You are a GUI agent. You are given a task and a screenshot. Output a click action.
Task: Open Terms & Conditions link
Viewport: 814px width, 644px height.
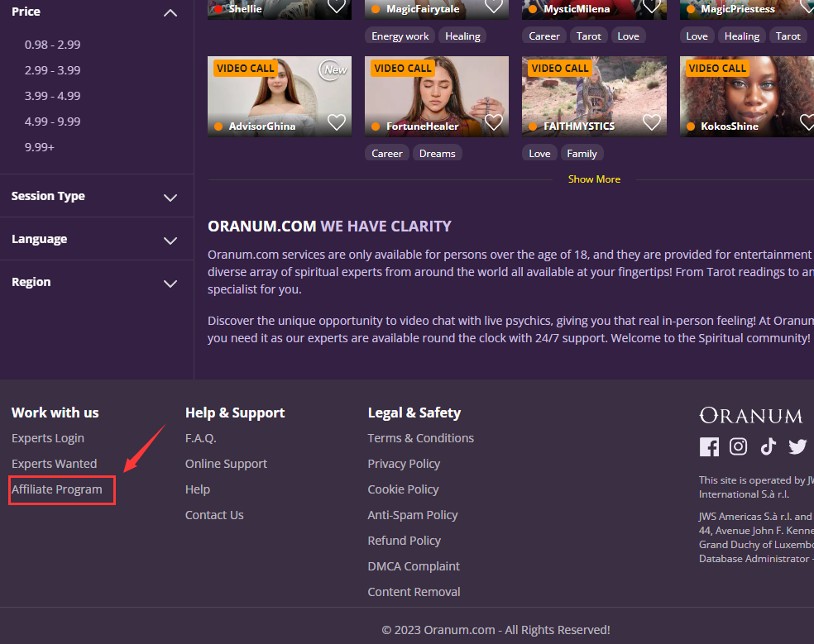tap(420, 438)
